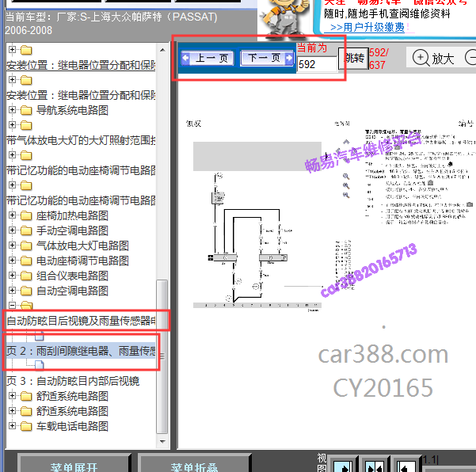Click open folder icon above 自动防眩目后视镜
Screen dimensions: 476x472
pyautogui.click(x=27, y=306)
